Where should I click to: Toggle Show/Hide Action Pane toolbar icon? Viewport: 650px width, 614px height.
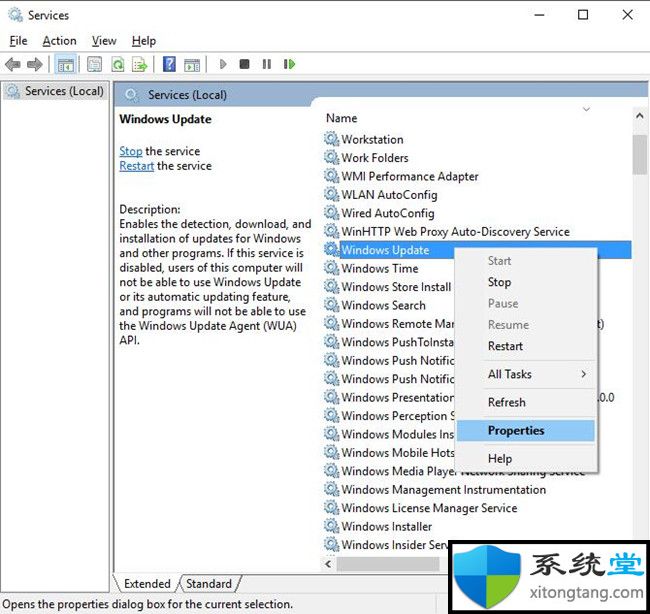click(192, 65)
